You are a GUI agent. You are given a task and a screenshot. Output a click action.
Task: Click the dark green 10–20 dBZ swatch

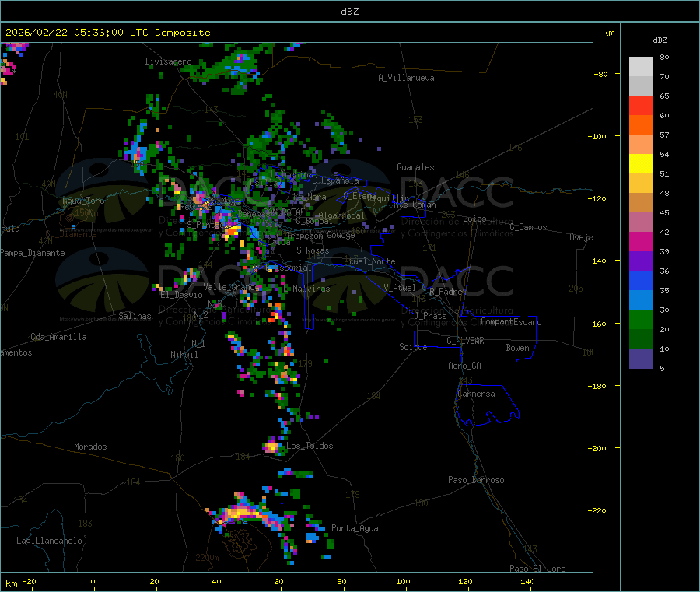coord(641,339)
